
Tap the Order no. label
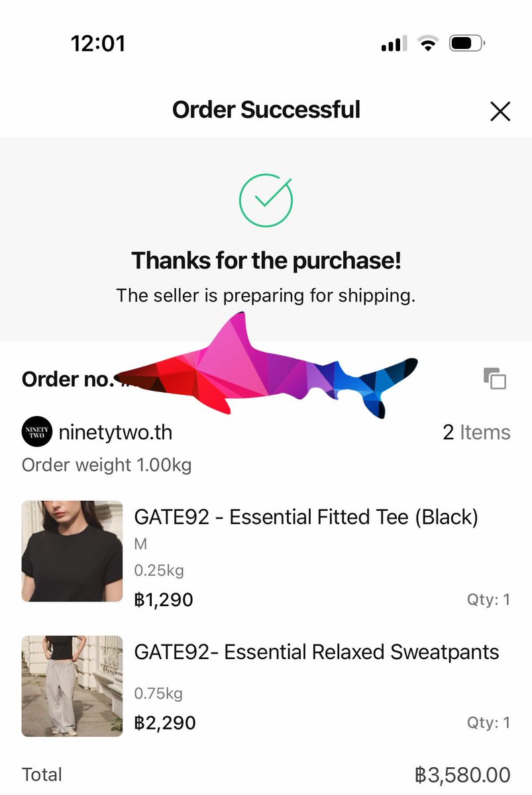coord(68,380)
